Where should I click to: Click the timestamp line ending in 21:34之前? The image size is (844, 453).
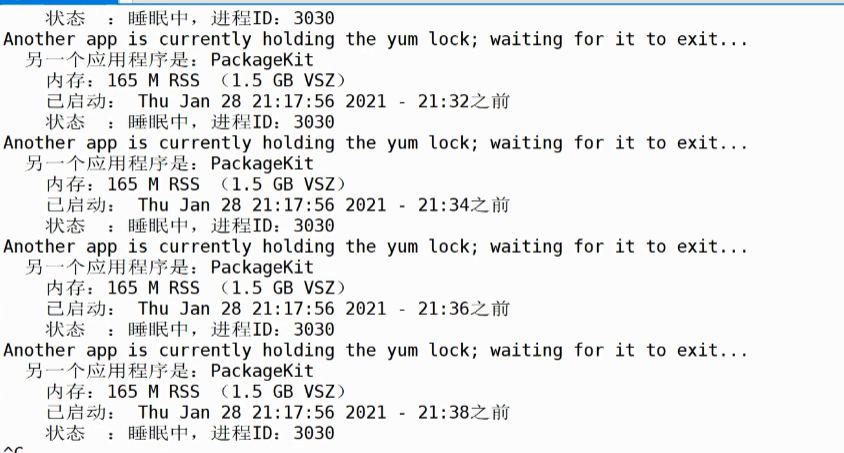[x=278, y=205]
